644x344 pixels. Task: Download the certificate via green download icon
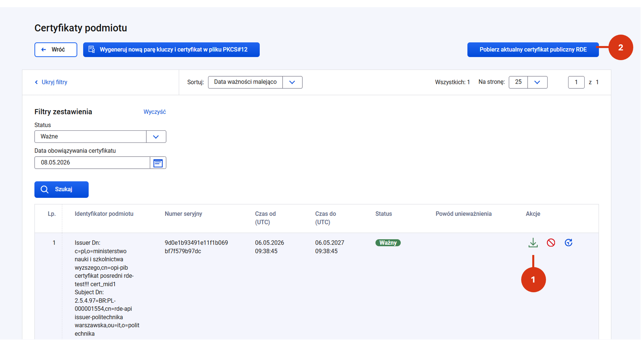click(533, 243)
